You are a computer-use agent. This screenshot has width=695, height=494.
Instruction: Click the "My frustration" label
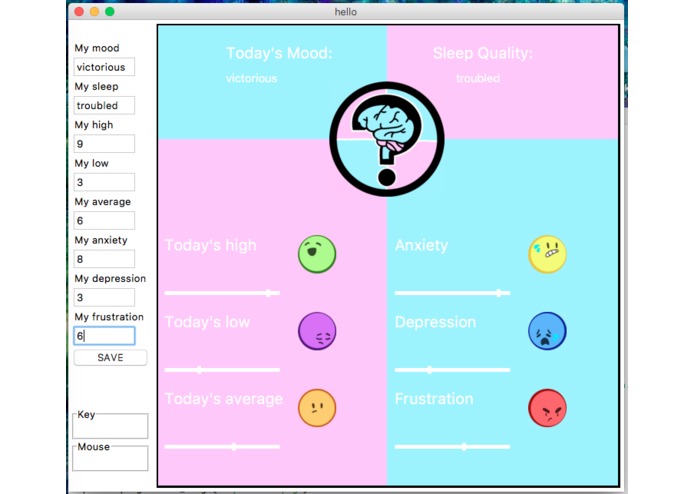(109, 317)
